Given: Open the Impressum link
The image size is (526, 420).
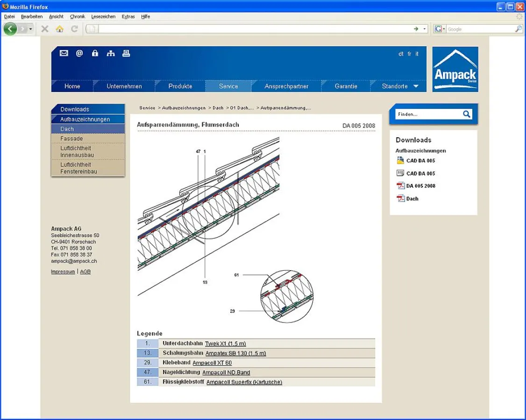Looking at the screenshot, I should point(63,271).
